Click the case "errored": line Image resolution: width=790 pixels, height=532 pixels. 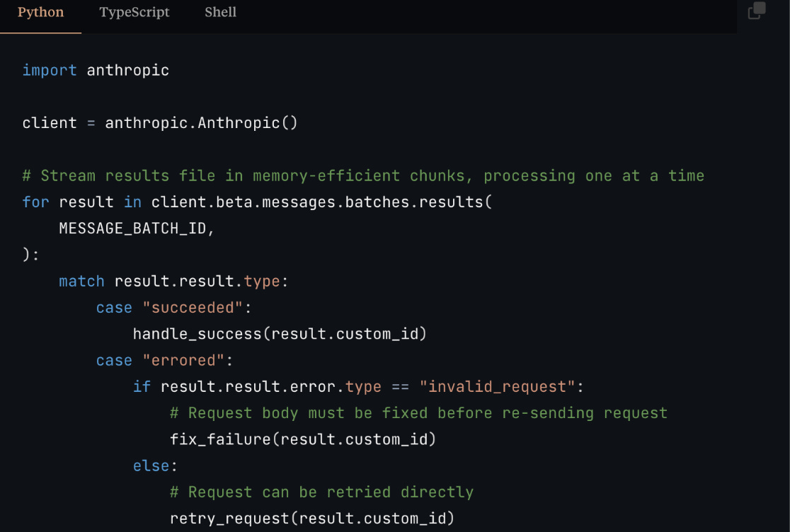pyautogui.click(x=165, y=360)
